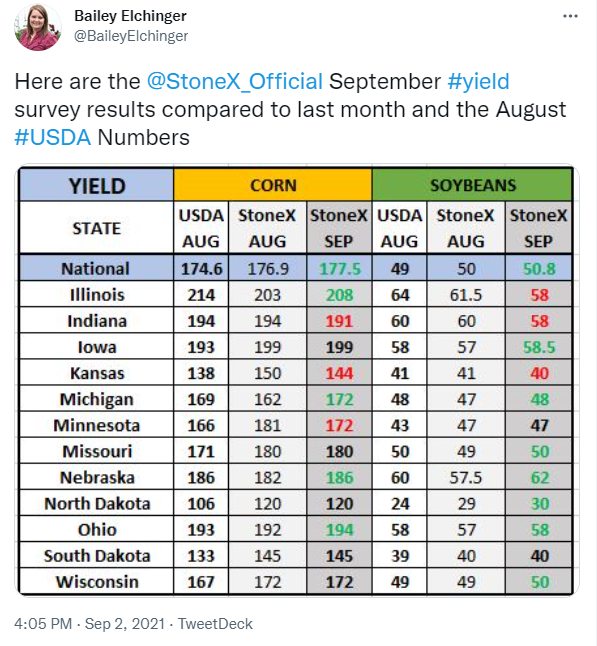Open the @StoneX_Official mention
597x646 pixels.
[x=235, y=81]
